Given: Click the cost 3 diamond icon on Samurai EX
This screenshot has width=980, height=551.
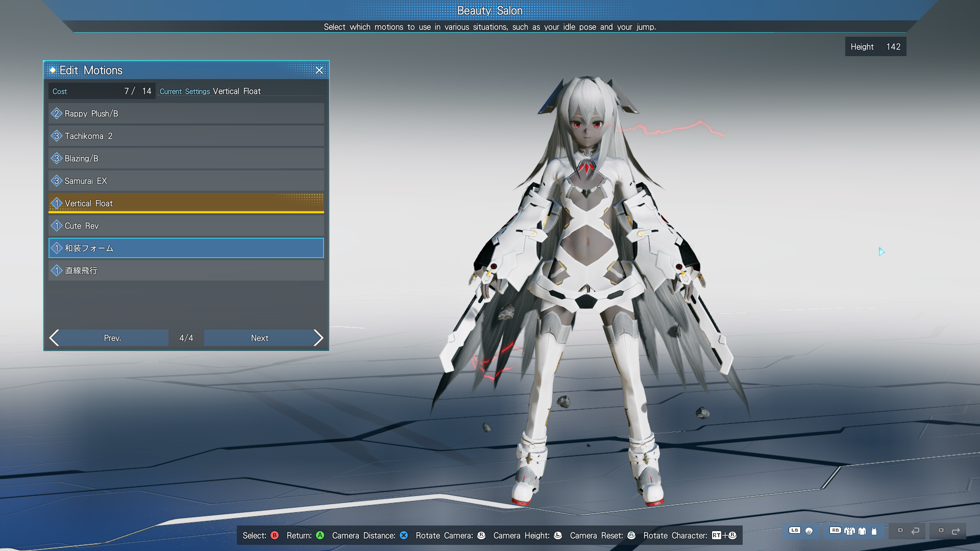Looking at the screenshot, I should coord(57,181).
